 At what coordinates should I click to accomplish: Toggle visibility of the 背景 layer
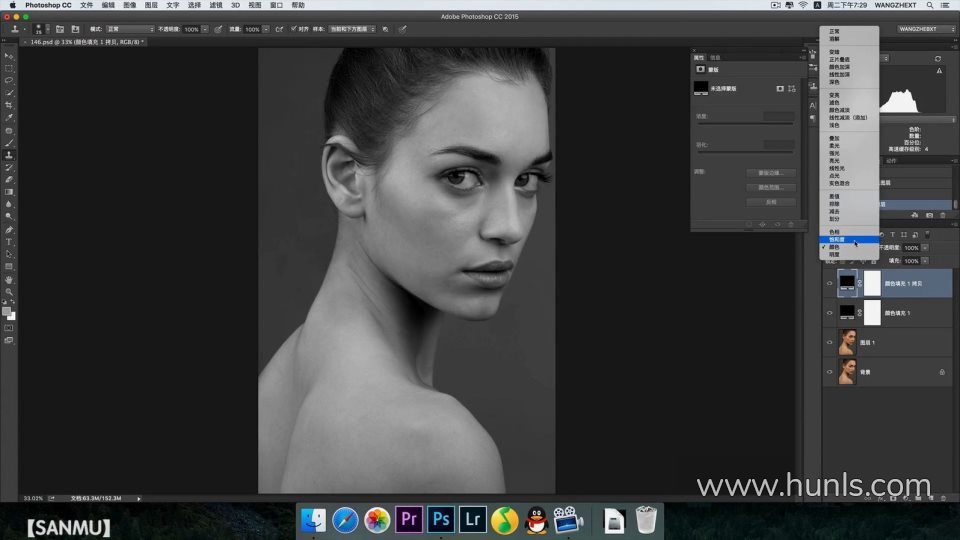(x=829, y=371)
